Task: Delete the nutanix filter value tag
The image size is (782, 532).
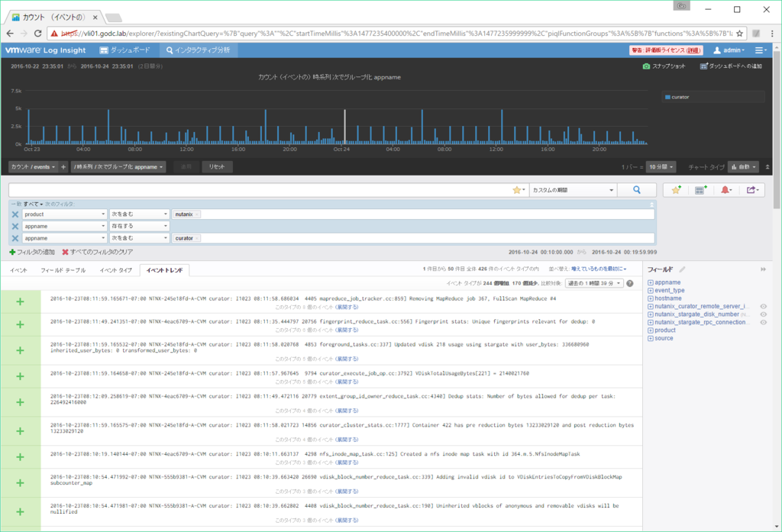Action: [x=197, y=214]
